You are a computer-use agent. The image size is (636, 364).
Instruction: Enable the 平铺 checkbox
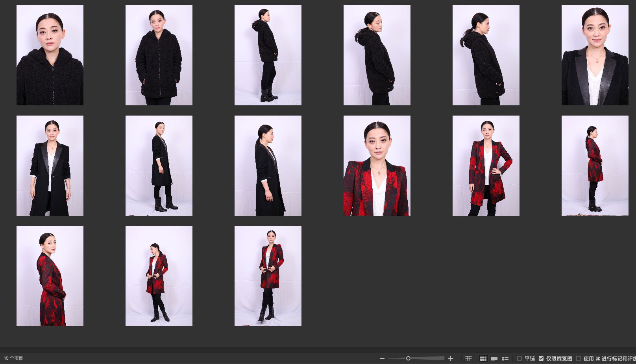click(520, 358)
